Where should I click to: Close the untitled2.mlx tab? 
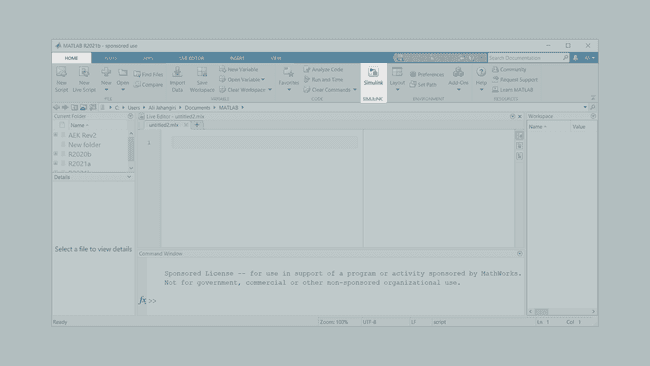(186, 125)
